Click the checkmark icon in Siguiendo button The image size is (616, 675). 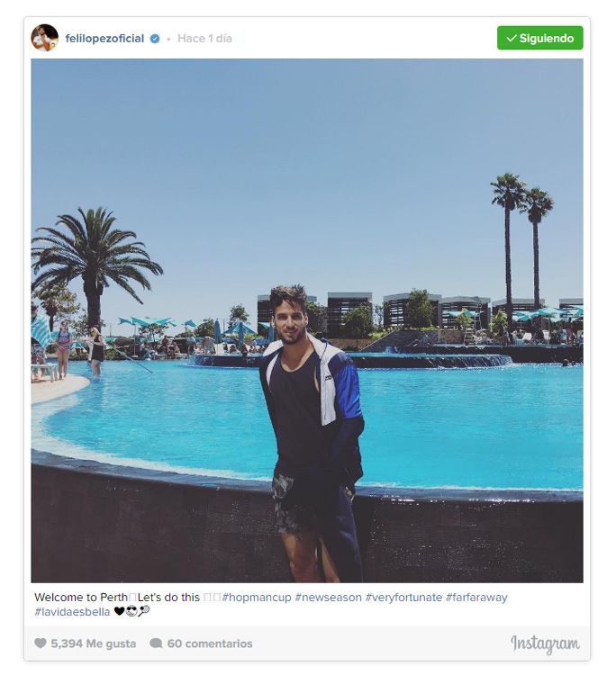(x=512, y=39)
